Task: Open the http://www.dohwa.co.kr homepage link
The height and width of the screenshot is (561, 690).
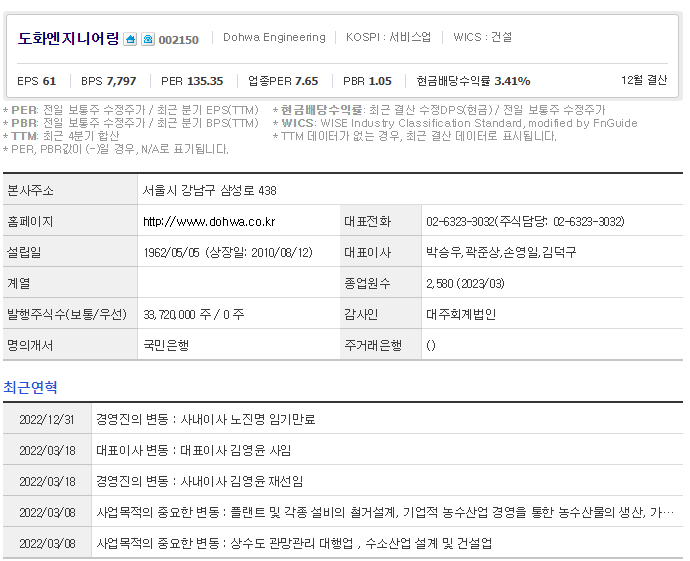Action: [209, 221]
